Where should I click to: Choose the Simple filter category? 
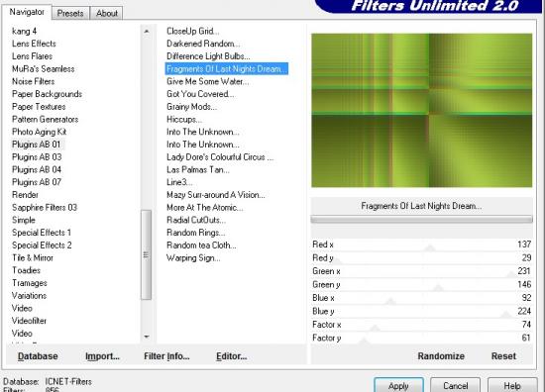[24, 220]
